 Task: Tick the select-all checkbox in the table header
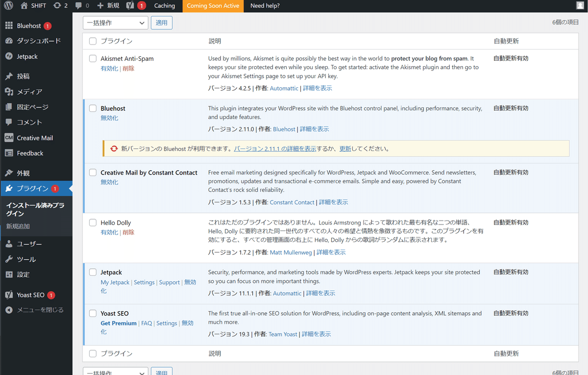tap(93, 41)
